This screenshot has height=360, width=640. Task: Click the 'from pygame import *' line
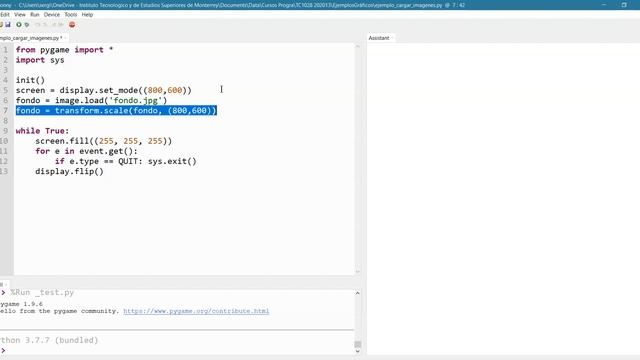point(64,50)
